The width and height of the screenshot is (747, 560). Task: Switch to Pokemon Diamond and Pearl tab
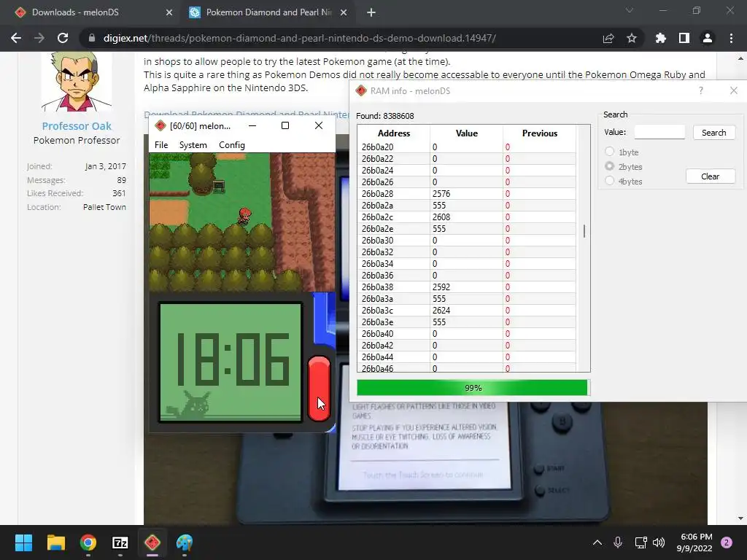tap(268, 12)
